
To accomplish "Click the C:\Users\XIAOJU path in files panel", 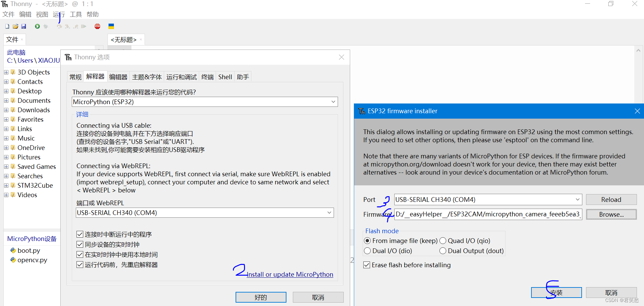I will coord(33,60).
